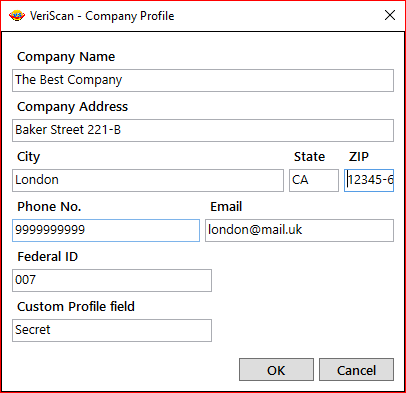Select the Company Address input box
The height and width of the screenshot is (393, 406).
coord(203,130)
